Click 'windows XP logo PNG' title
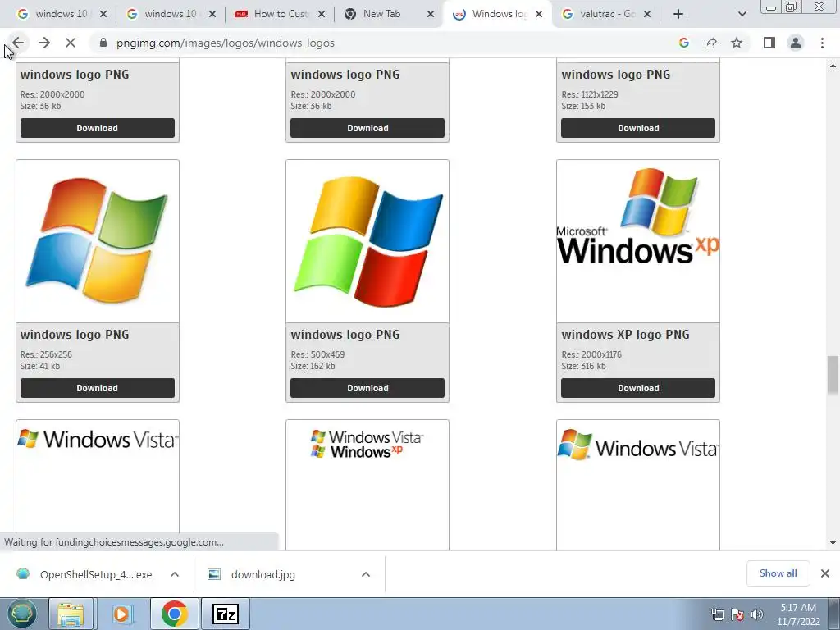The width and height of the screenshot is (840, 630). click(x=625, y=335)
